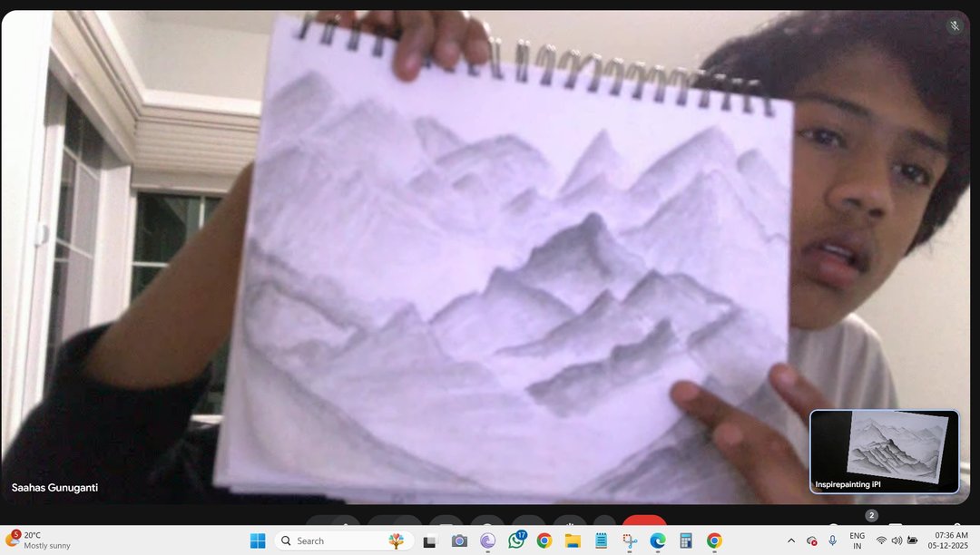This screenshot has height=555, width=980.
Task: Launch the Camera app from the taskbar
Action: pyautogui.click(x=459, y=541)
